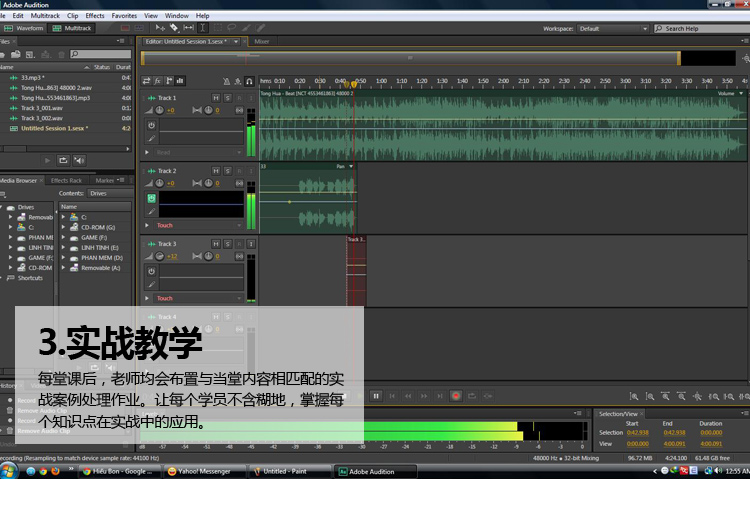
Task: Click Move Playhead to Previous button
Action: click(x=392, y=396)
